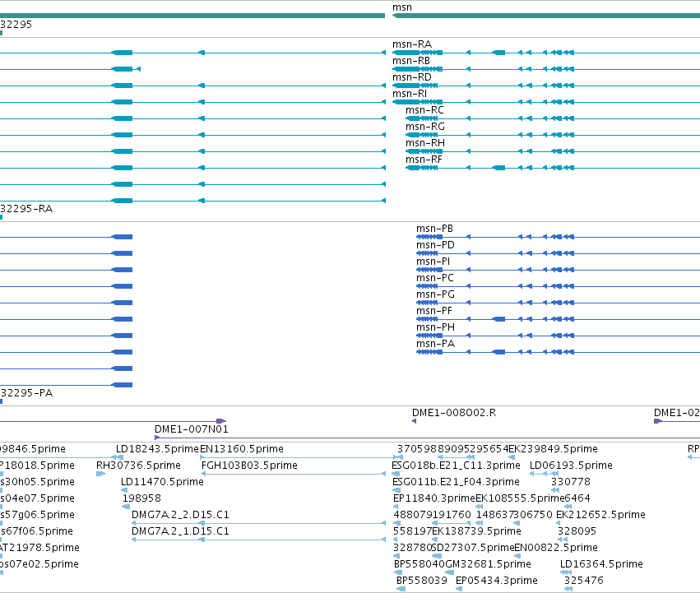Select the LD06193.5prime EST label
Viewport: 700px width, 593px height.
coord(571,466)
